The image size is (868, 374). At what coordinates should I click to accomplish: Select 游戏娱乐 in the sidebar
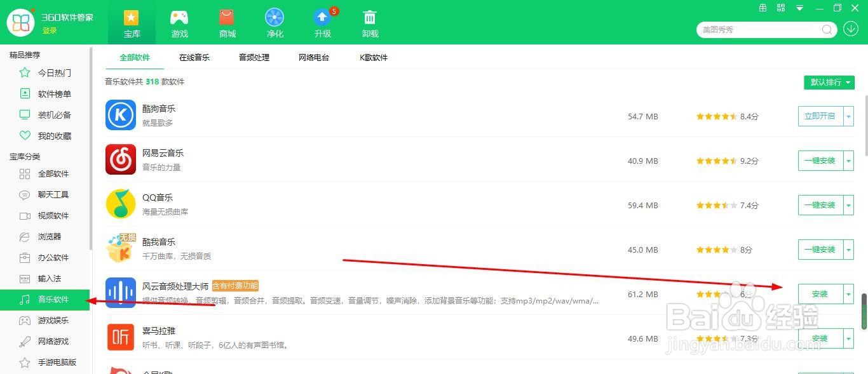(x=46, y=320)
